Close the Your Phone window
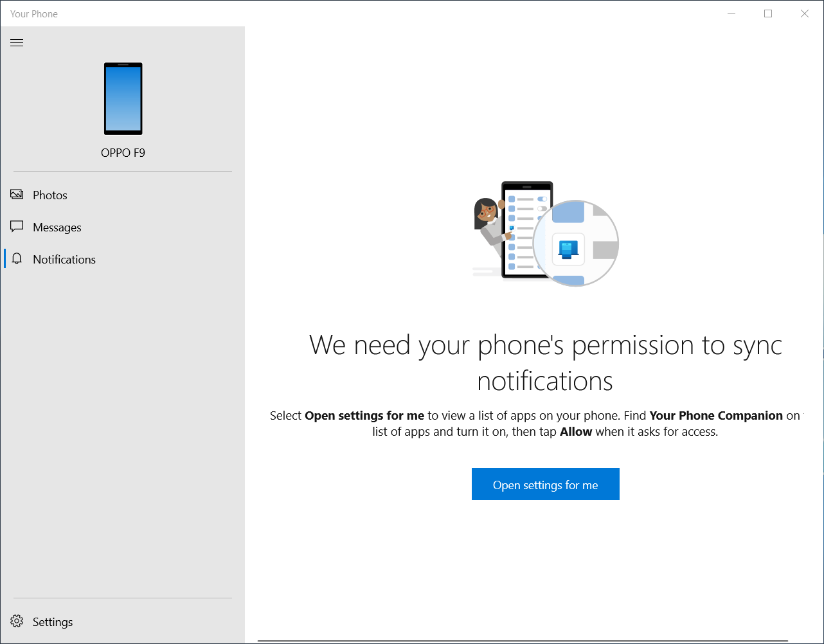 pos(804,13)
